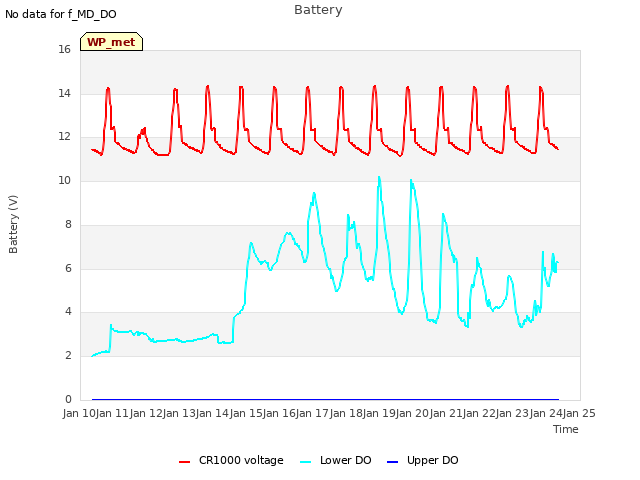Click the 14 y-axis tick label

click(64, 93)
